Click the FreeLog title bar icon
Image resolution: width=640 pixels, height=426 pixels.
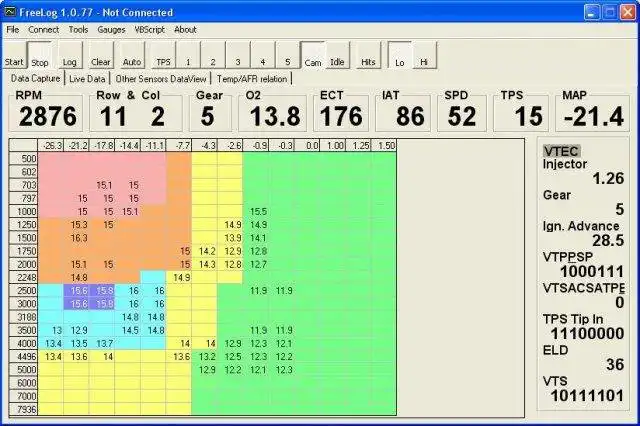click(10, 12)
